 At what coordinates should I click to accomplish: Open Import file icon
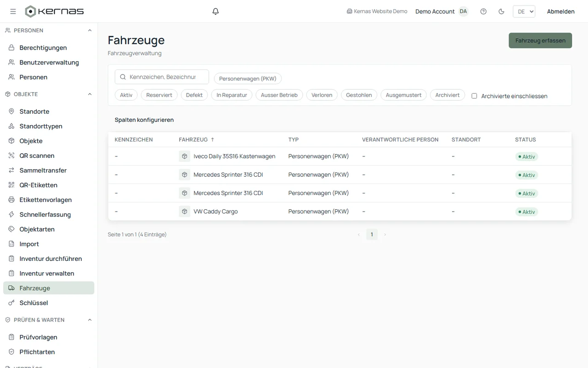[11, 244]
